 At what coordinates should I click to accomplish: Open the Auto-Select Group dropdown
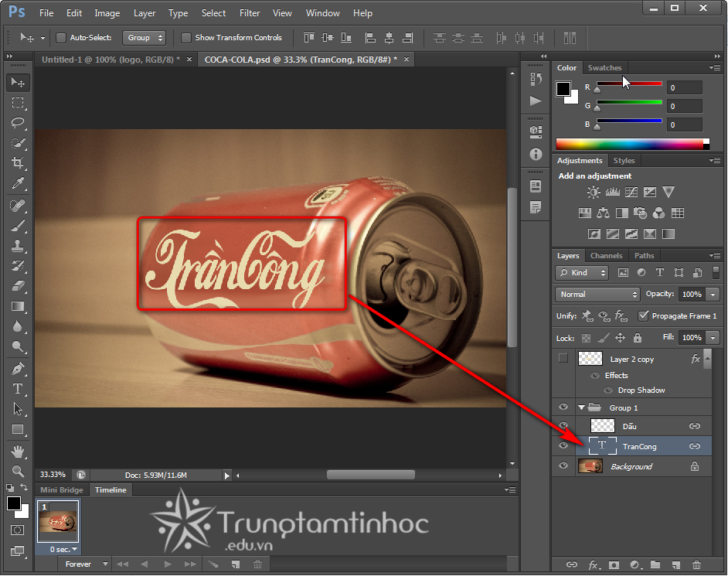[145, 38]
